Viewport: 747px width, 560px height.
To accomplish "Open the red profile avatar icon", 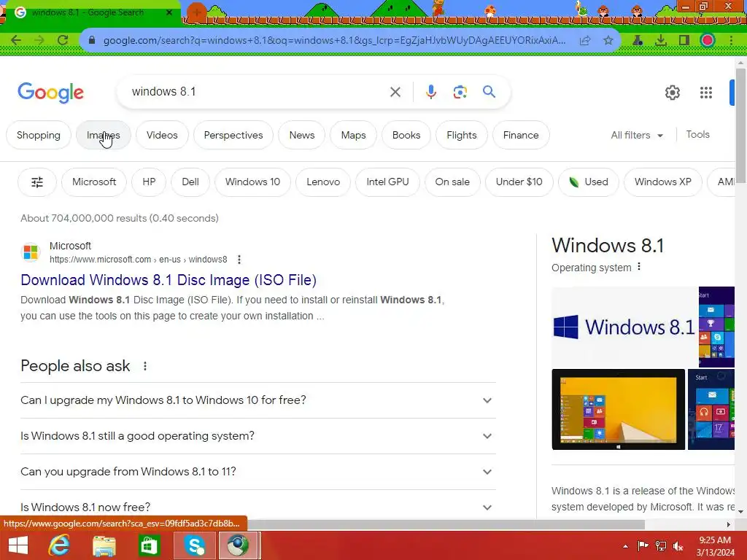I will click(x=708, y=41).
